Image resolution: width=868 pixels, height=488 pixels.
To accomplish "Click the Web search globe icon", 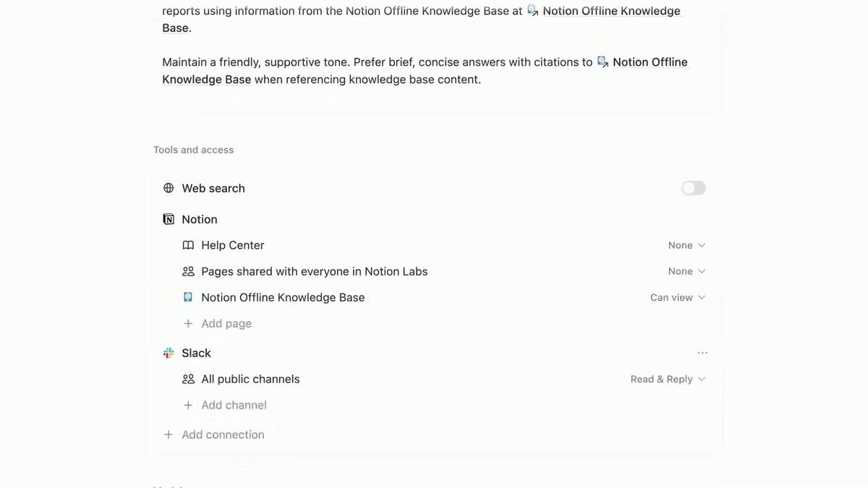I will [x=169, y=188].
